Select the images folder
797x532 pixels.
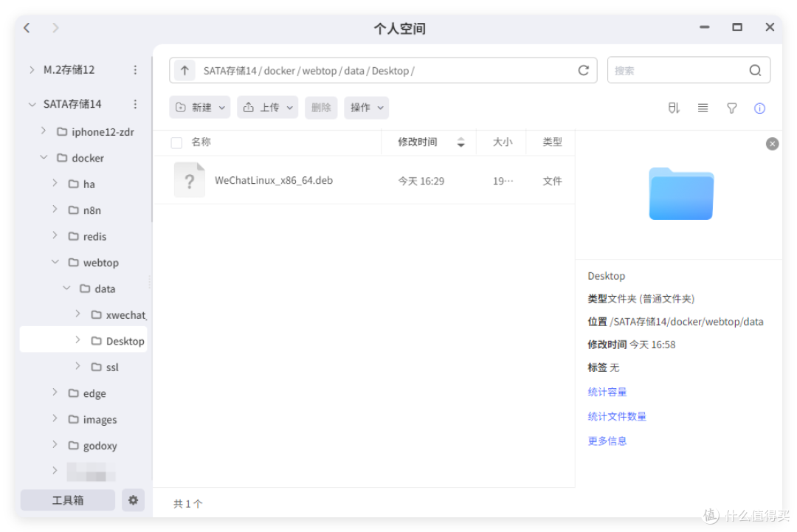coord(92,420)
